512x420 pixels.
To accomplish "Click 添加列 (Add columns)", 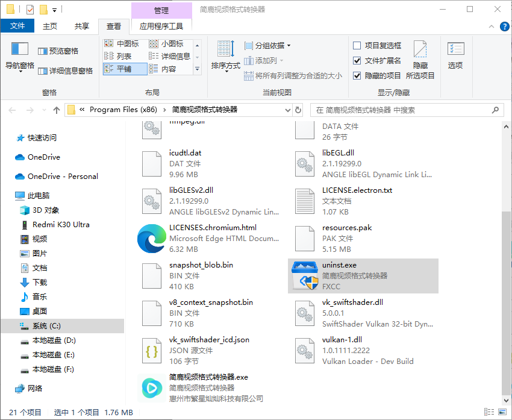I will click(x=262, y=59).
